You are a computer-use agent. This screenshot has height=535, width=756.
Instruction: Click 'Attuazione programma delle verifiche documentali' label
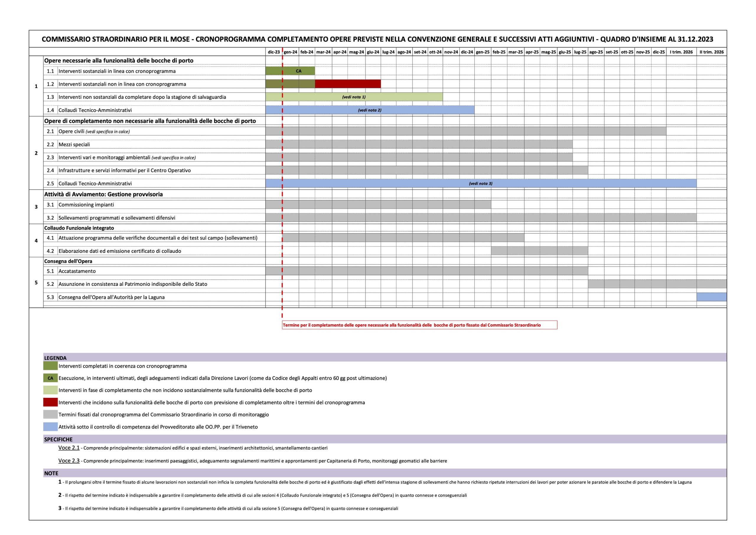[158, 238]
